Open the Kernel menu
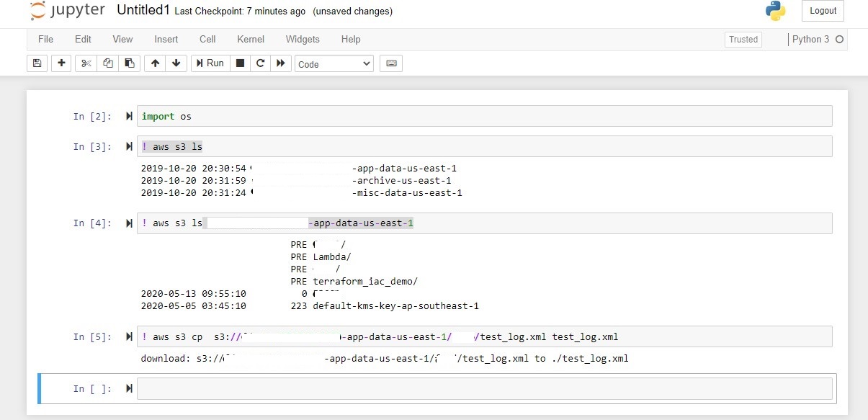 point(250,40)
